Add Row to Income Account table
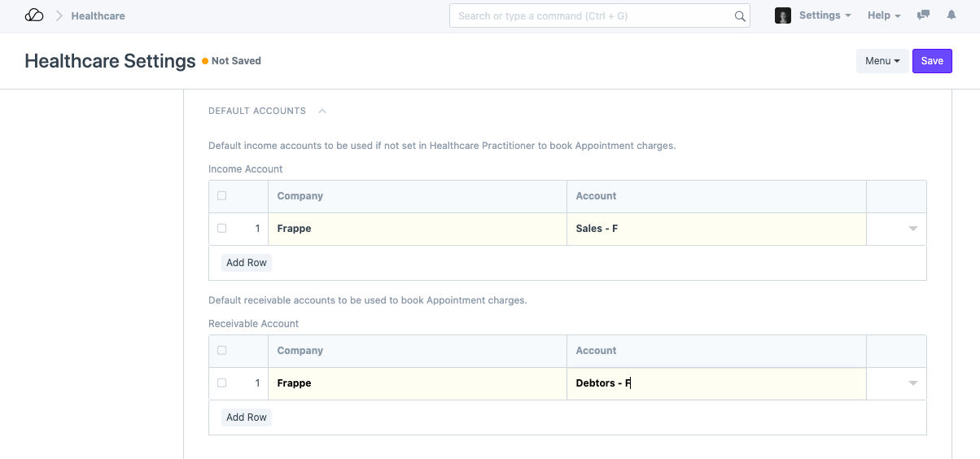The image size is (980, 459). click(x=247, y=263)
